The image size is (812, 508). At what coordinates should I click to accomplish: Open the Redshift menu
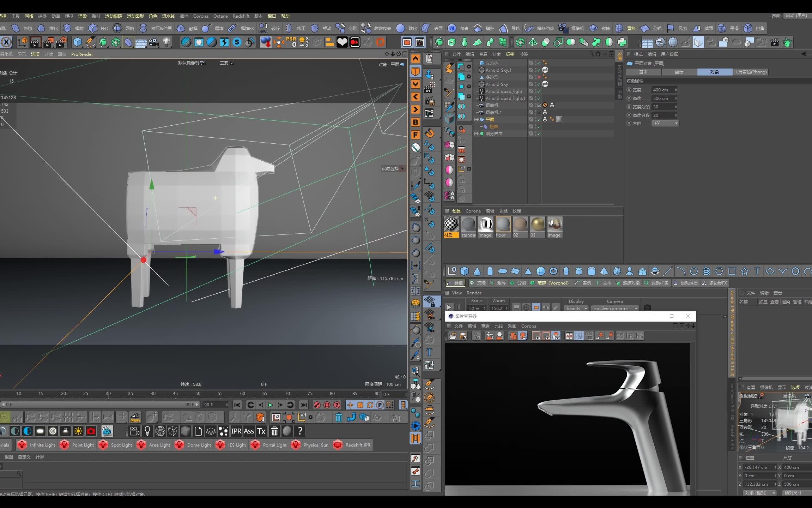pos(241,16)
